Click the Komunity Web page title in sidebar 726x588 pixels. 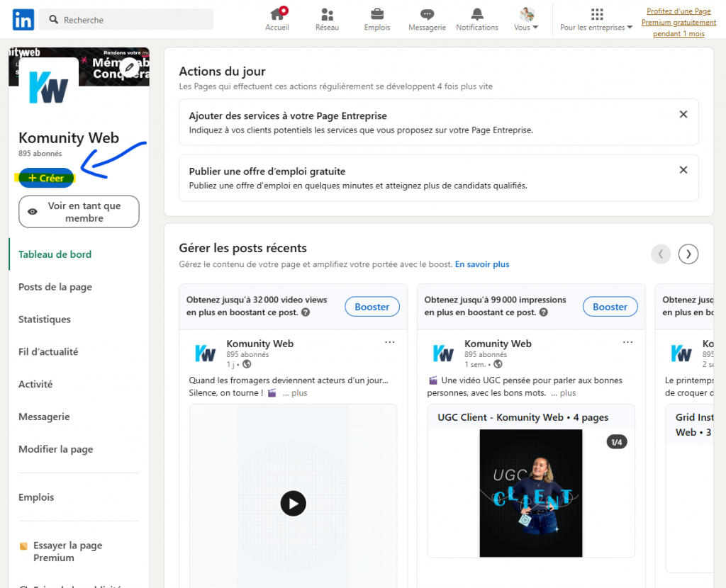(69, 138)
